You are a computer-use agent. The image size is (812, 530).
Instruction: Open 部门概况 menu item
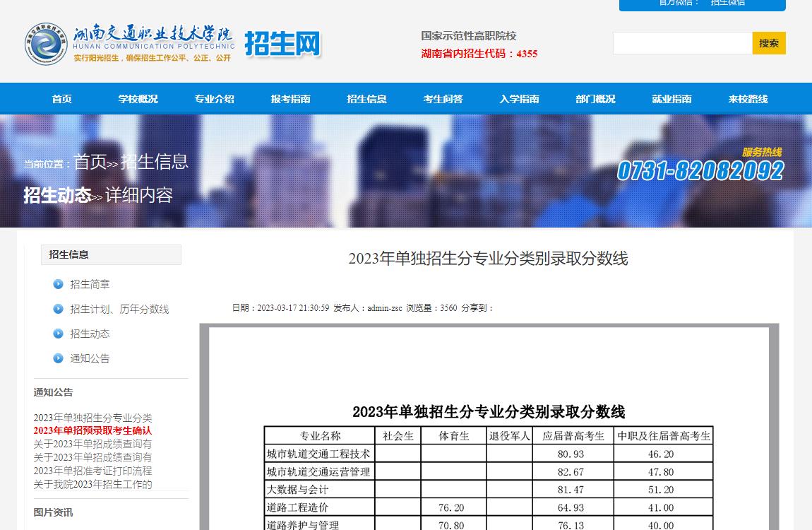point(595,99)
